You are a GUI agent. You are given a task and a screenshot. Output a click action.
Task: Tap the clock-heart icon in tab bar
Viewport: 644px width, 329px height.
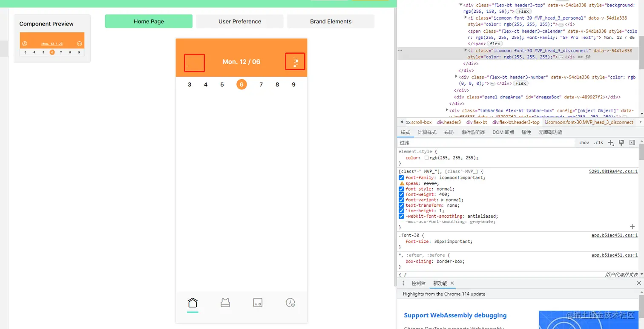click(290, 303)
